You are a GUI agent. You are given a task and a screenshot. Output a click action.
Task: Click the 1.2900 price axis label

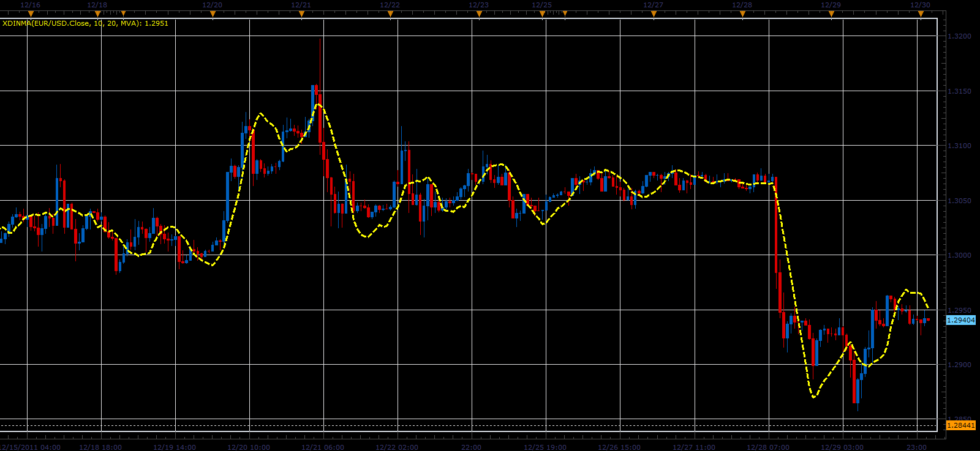pos(959,365)
